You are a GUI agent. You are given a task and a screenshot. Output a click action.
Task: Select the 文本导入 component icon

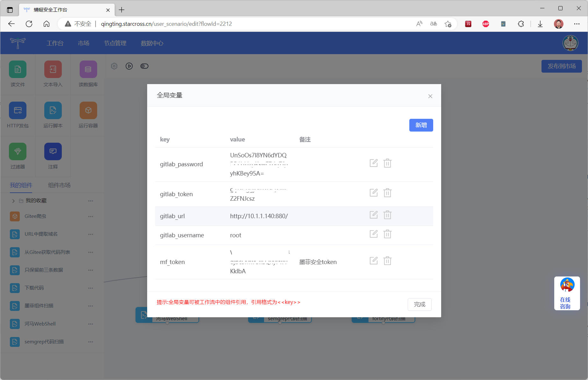(53, 69)
